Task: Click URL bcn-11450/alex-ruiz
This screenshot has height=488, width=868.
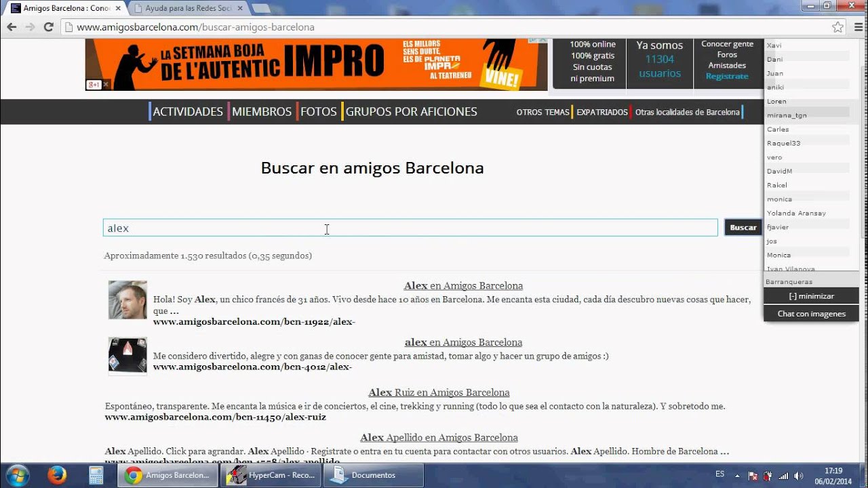Action: point(216,418)
